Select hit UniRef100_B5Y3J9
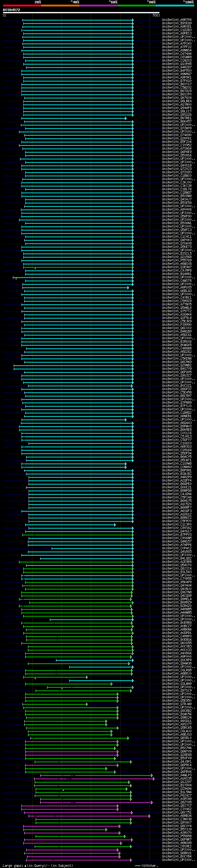The height and width of the screenshot is (868, 197). (177, 829)
